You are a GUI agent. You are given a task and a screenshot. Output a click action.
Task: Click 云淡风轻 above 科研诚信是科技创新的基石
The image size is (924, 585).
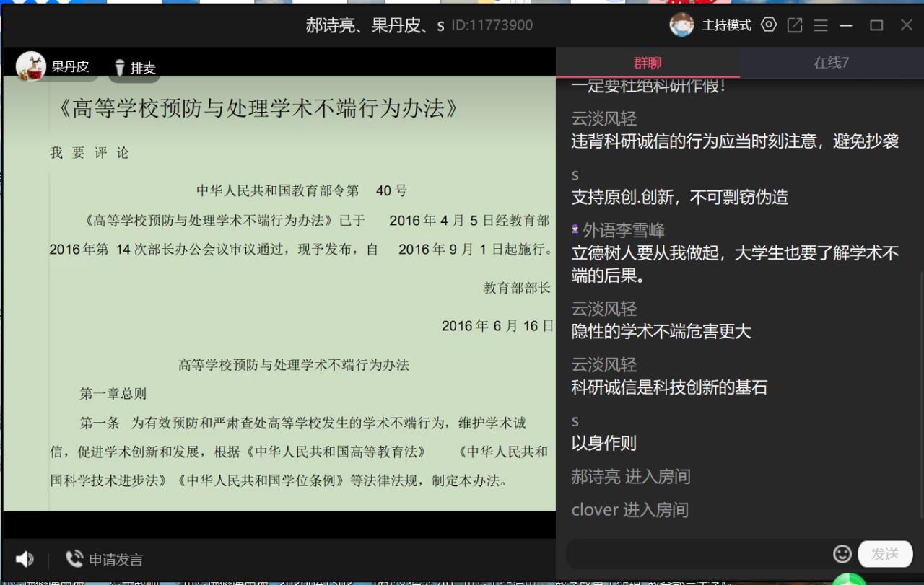coord(604,365)
